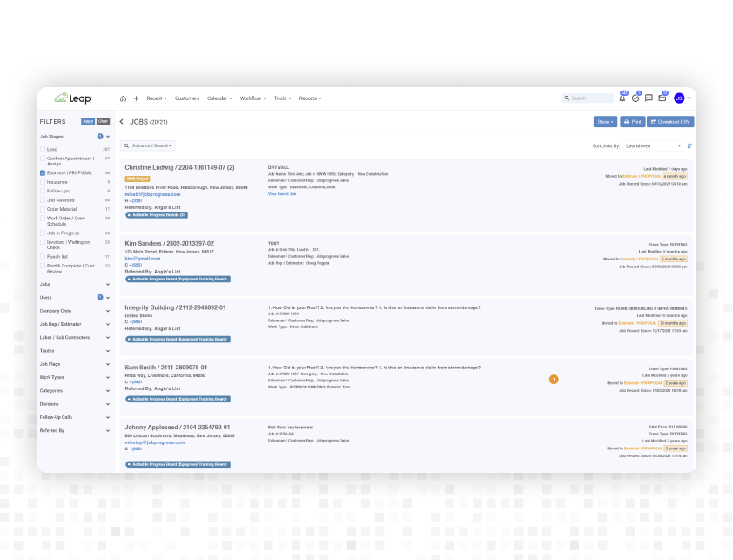Click the Download CSV button
The width and height of the screenshot is (733, 560).
[x=670, y=122]
